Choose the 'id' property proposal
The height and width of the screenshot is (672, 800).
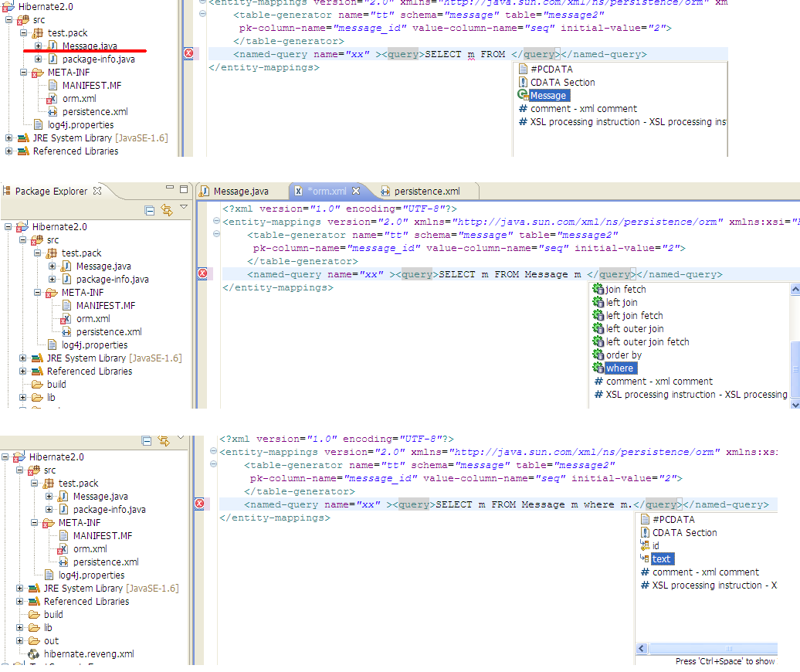[x=649, y=546]
